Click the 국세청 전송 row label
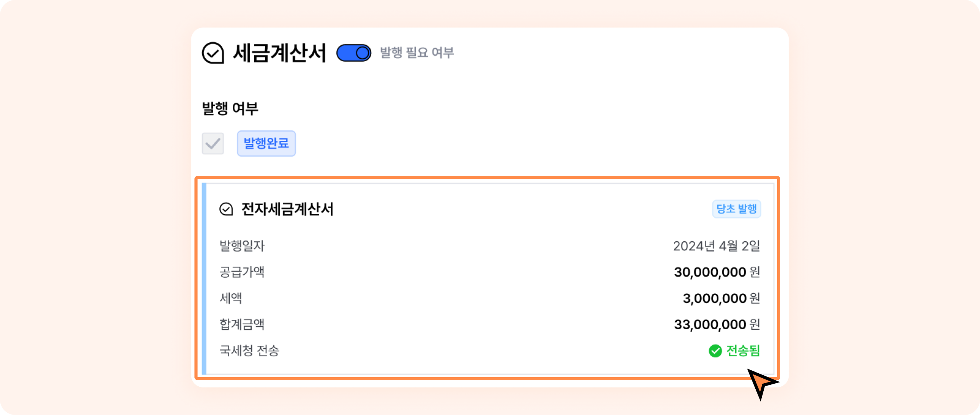980x415 pixels. coord(249,351)
